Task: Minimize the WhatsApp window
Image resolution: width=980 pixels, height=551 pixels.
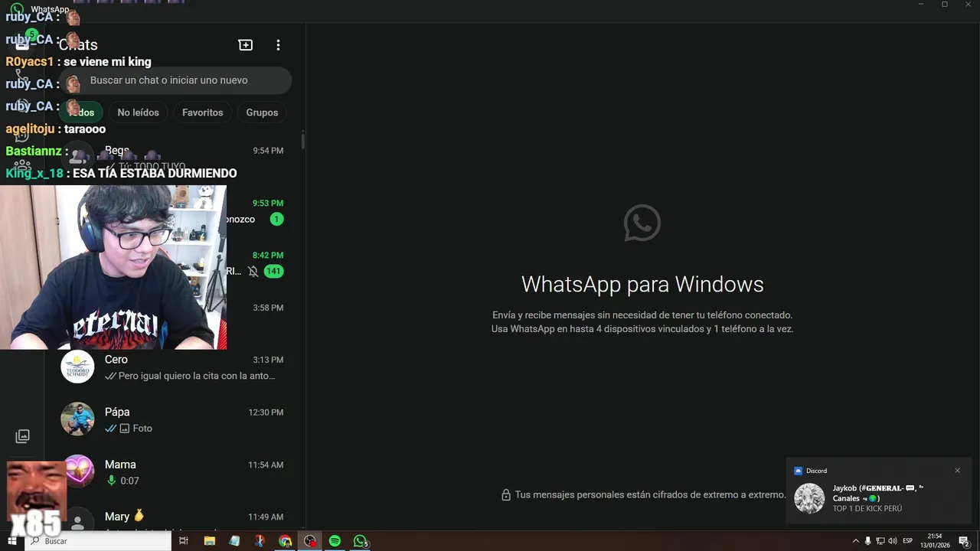Action: tap(920, 5)
